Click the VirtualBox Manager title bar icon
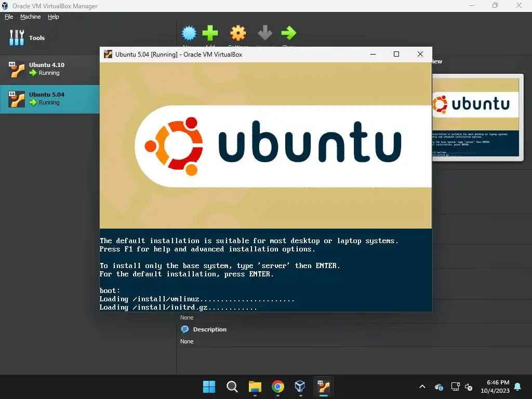Screen dimensions: 532x399 coord(5,6)
